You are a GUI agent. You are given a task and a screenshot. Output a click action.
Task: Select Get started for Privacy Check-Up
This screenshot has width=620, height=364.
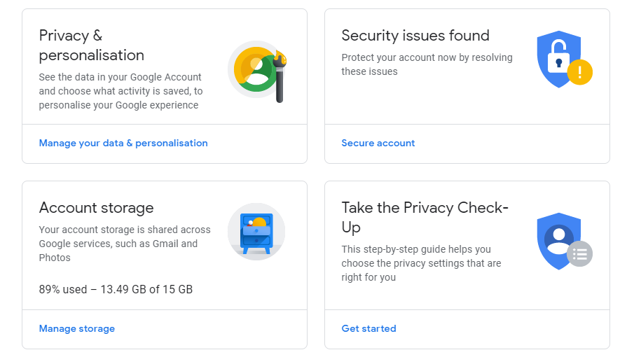pyautogui.click(x=368, y=328)
